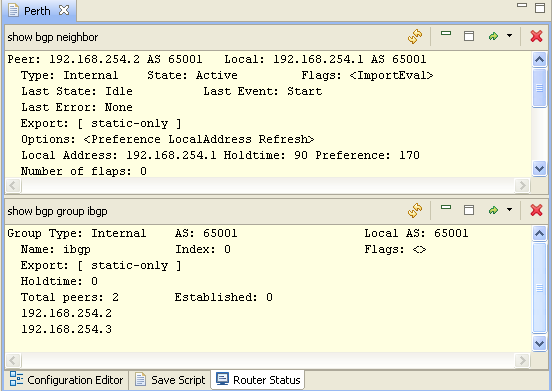
Task: Click 'Group Type: Internal' text
Action: (x=77, y=233)
